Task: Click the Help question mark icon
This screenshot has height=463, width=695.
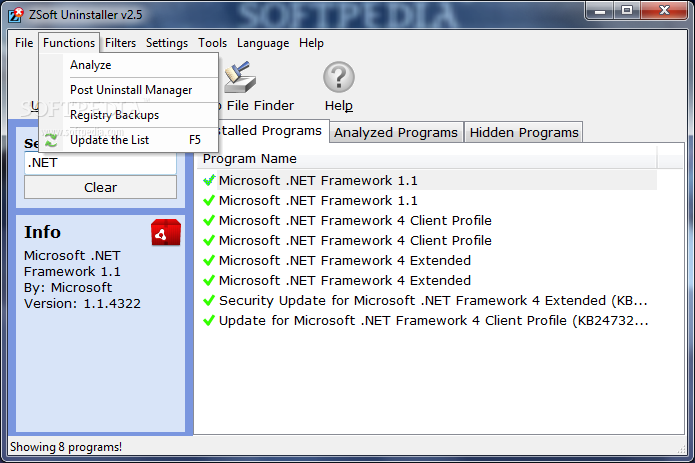Action: [339, 77]
